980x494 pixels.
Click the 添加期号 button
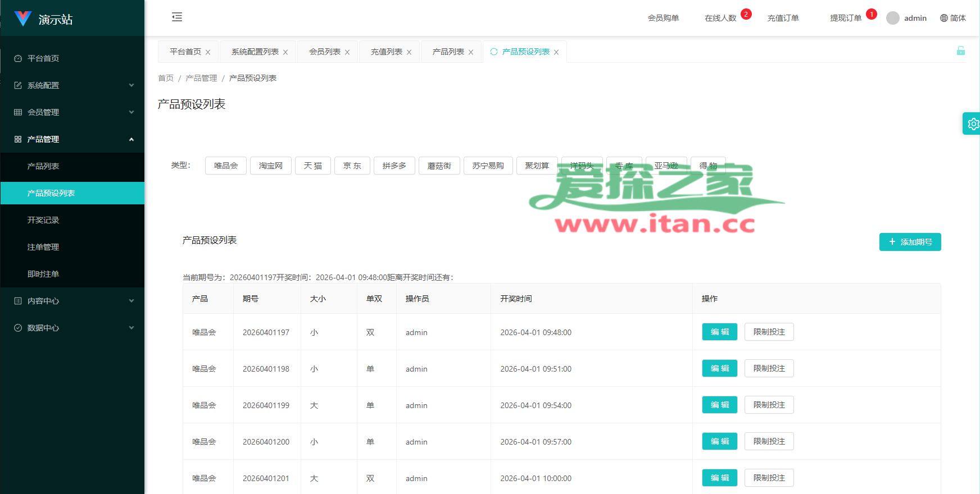(x=910, y=242)
